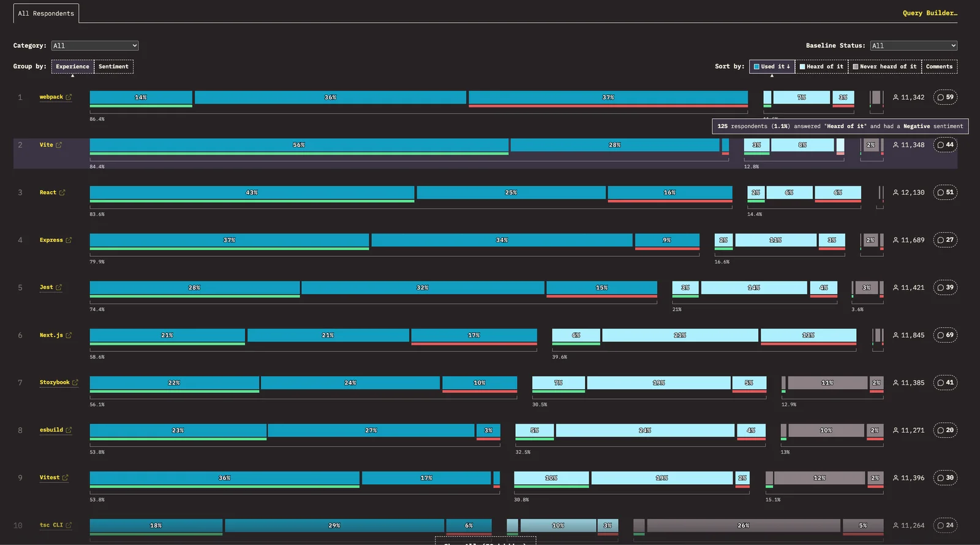Image resolution: width=980 pixels, height=545 pixels.
Task: Click the 14% bar segment for Jest
Action: 754,288
